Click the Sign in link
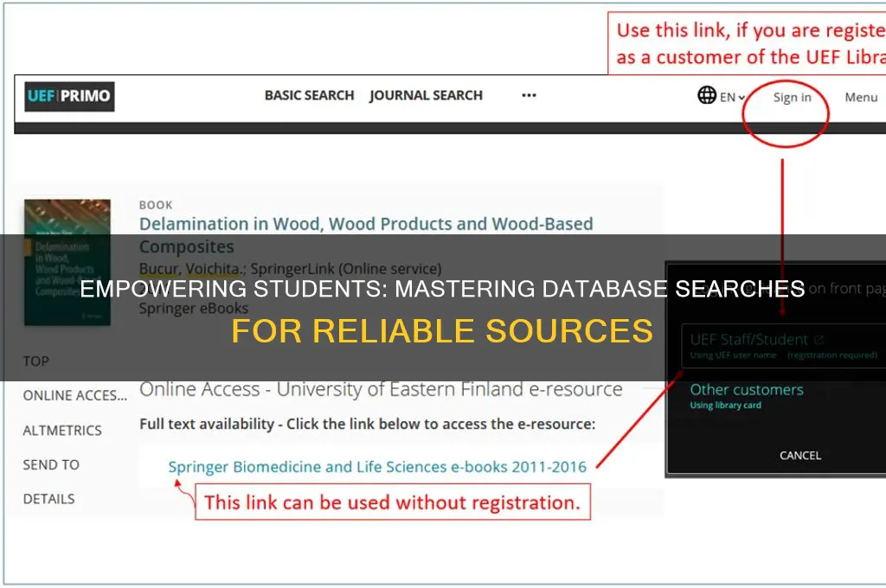 (x=793, y=98)
